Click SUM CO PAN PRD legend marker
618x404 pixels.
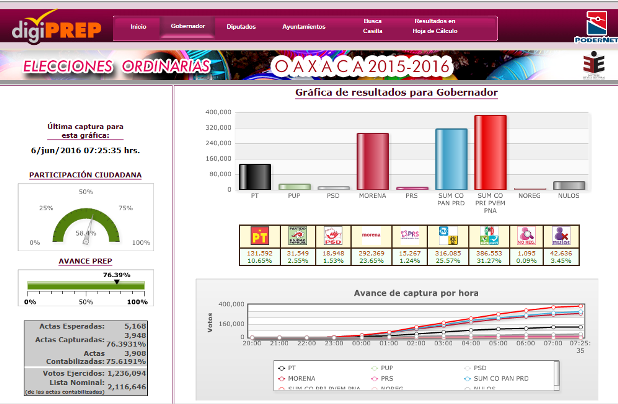click(467, 379)
